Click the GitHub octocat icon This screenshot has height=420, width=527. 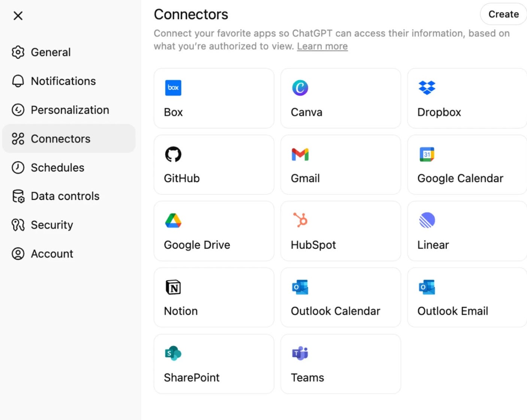click(173, 154)
